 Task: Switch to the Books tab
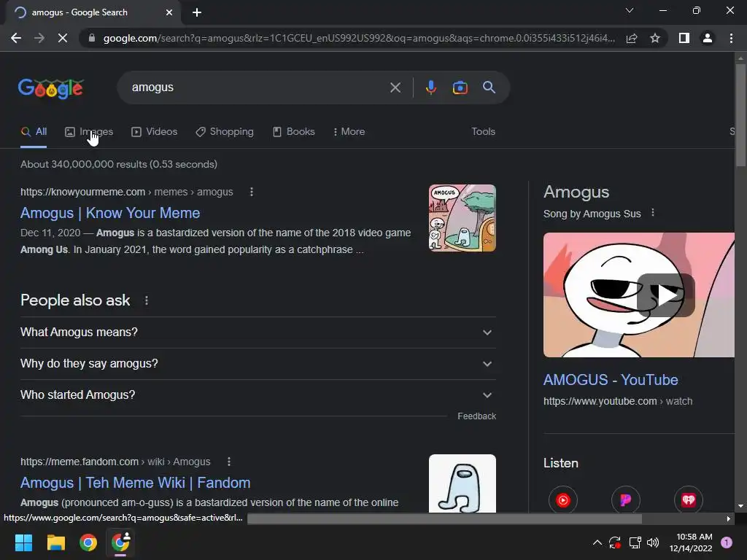pos(294,132)
